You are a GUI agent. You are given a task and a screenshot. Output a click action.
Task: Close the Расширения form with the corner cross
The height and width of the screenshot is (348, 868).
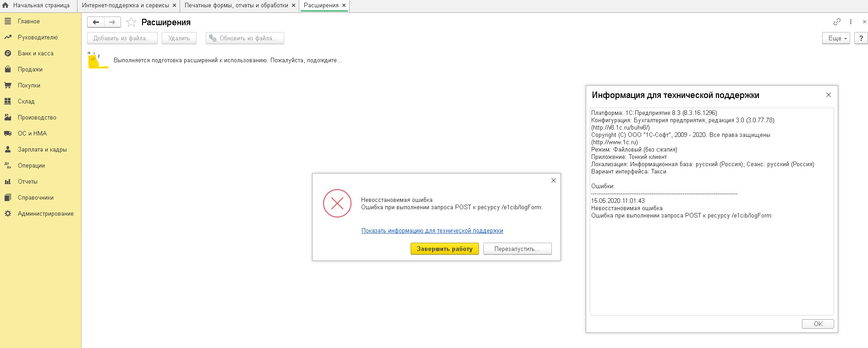(864, 22)
